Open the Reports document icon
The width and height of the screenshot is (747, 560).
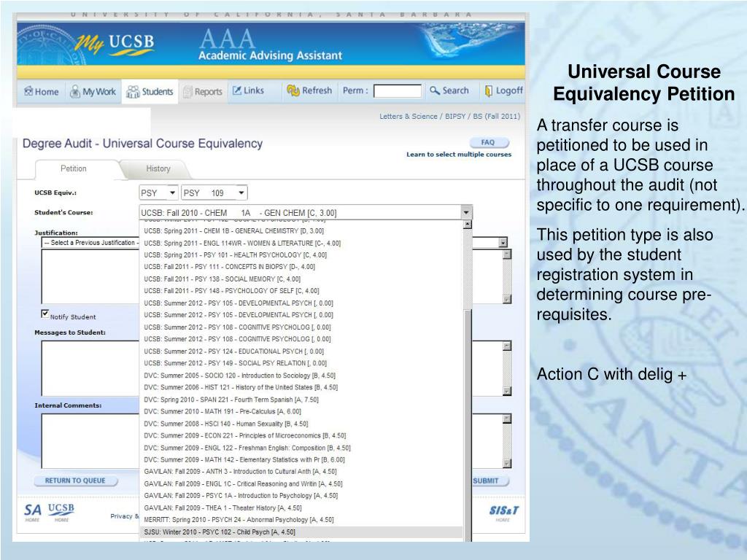click(x=187, y=91)
